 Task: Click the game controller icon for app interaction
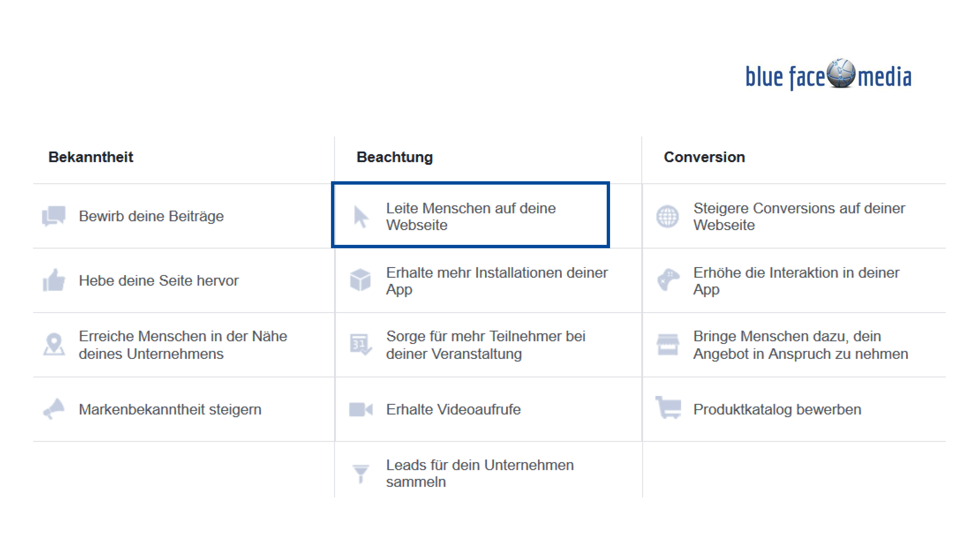pyautogui.click(x=668, y=280)
